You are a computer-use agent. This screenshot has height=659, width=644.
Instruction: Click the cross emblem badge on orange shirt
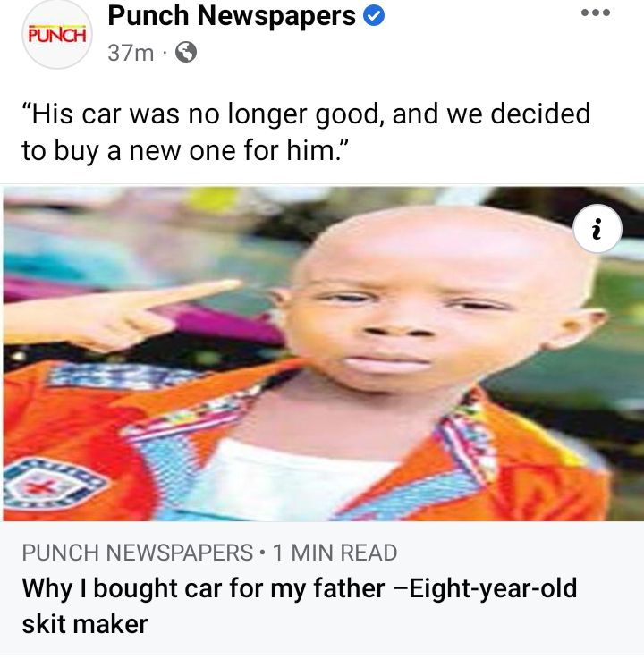(49, 484)
